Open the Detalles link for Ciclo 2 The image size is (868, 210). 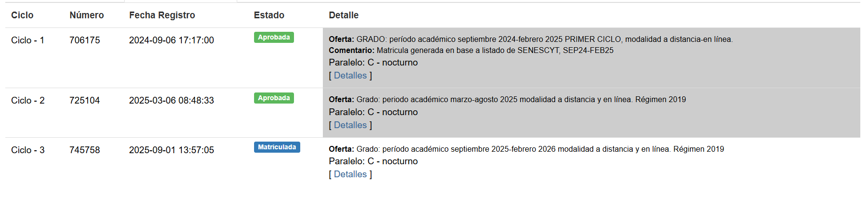point(350,125)
